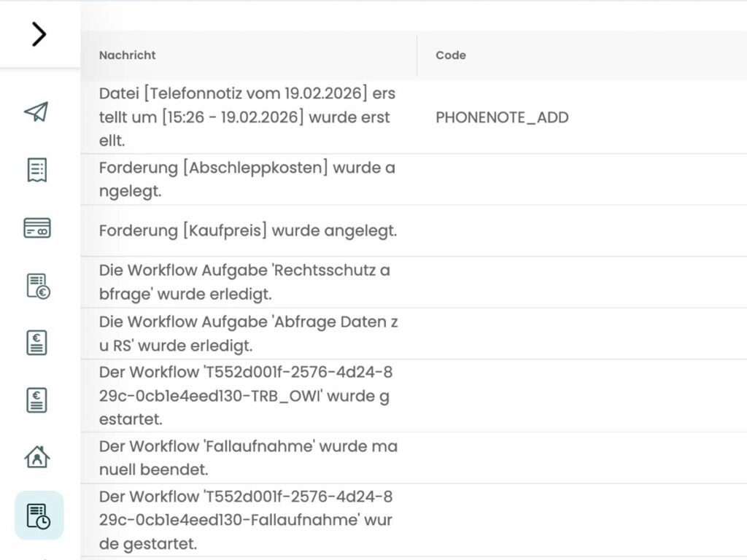Click the Code column header
This screenshot has height=560, width=747.
449,55
